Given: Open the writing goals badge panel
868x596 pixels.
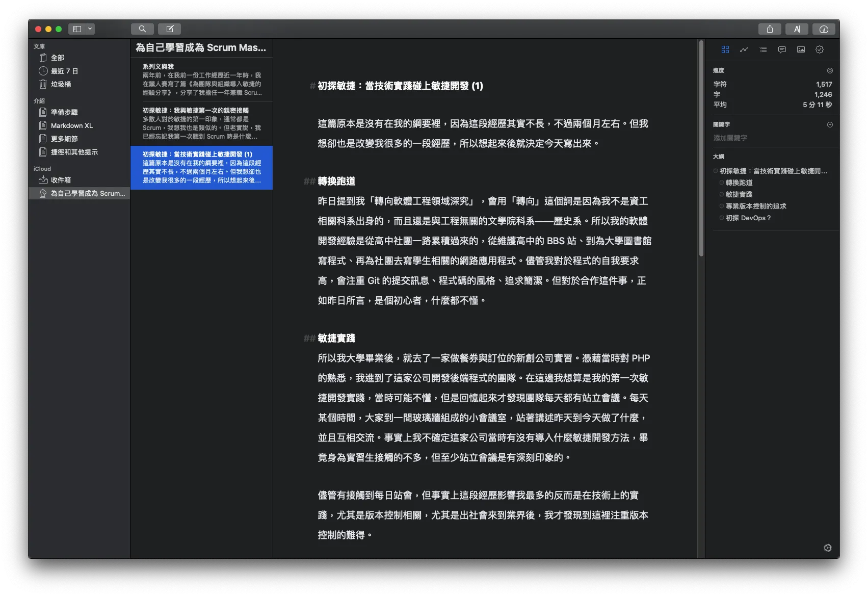Looking at the screenshot, I should click(819, 49).
